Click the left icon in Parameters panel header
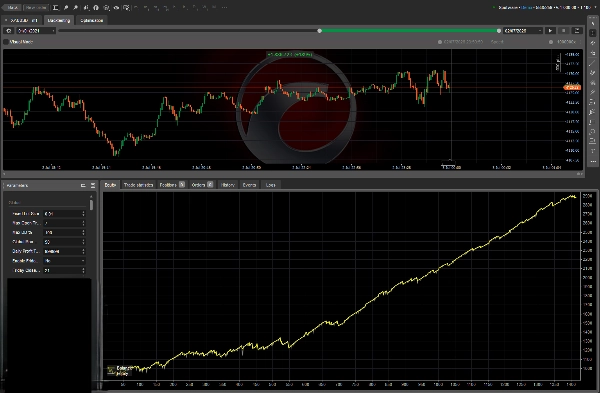This screenshot has height=393, width=600. coord(83,186)
